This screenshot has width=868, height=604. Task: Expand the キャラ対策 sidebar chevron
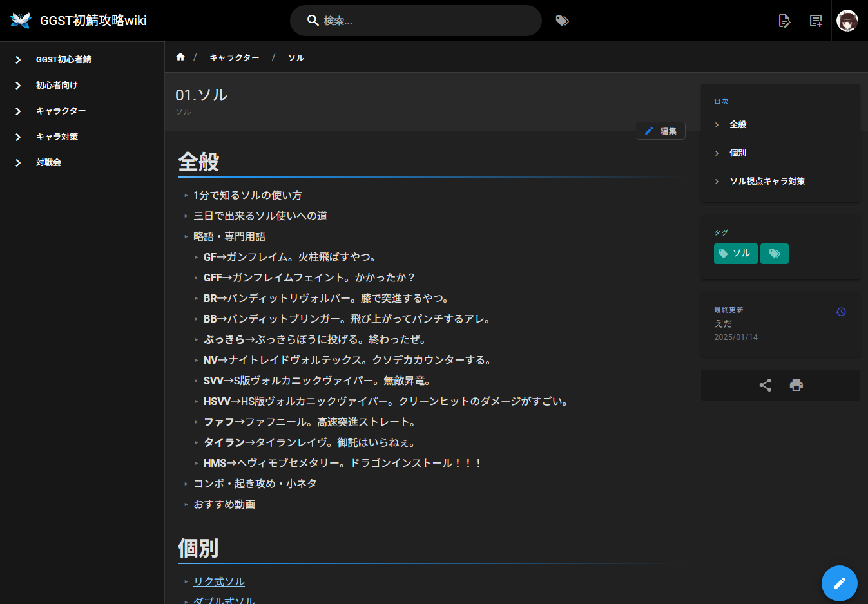point(18,137)
